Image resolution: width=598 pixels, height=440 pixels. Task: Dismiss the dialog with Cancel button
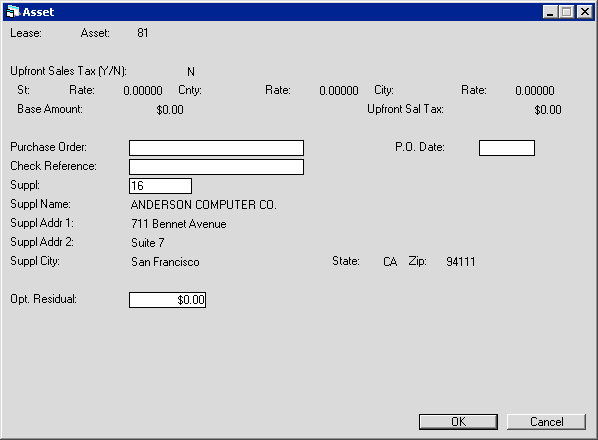click(546, 422)
